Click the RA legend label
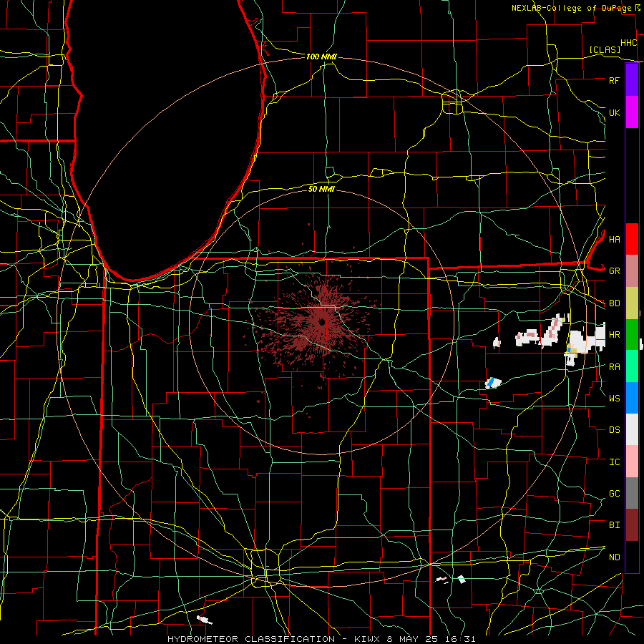Viewport: 644px width, 644px height. coord(614,367)
